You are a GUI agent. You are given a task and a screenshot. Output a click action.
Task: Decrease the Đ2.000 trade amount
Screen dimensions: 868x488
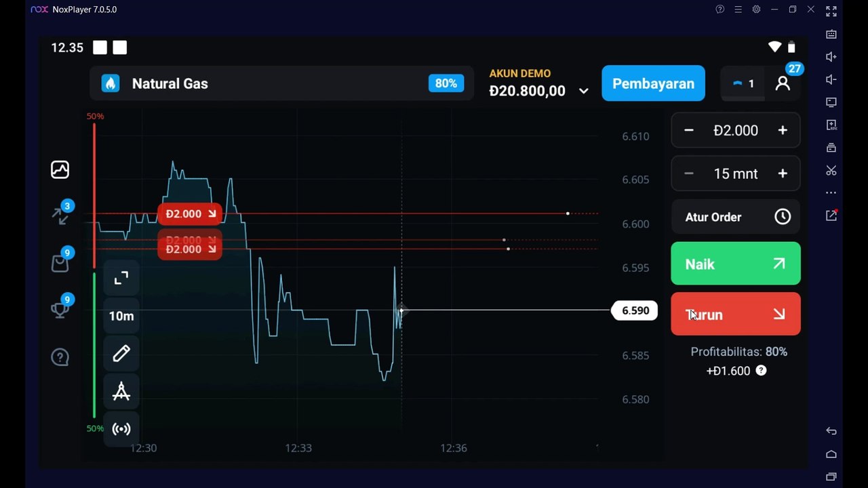pos(689,130)
